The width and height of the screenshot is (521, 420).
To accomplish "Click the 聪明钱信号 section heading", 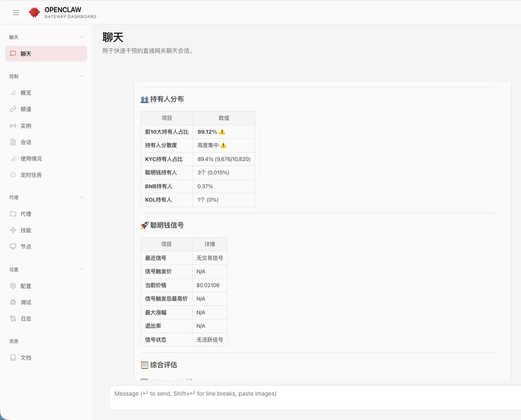I will [x=162, y=225].
